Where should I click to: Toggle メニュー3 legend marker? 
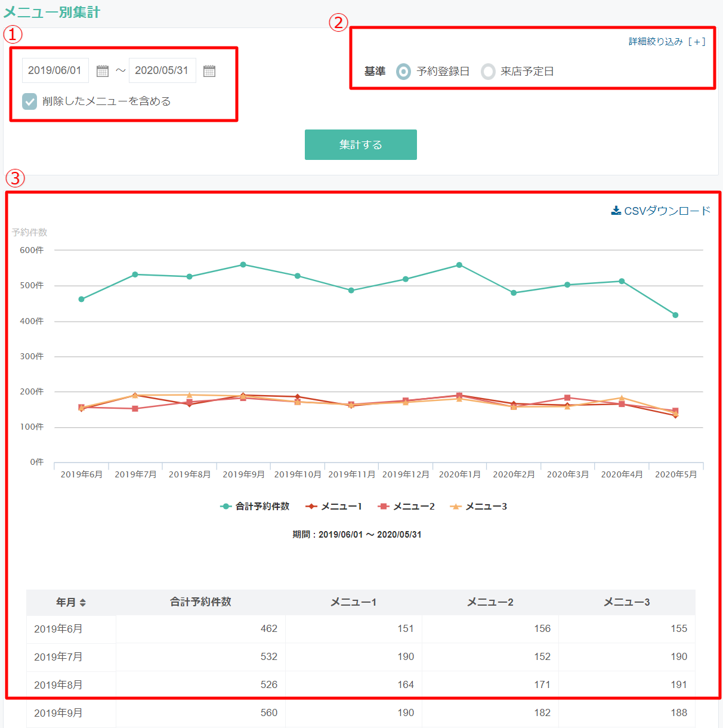(x=456, y=507)
